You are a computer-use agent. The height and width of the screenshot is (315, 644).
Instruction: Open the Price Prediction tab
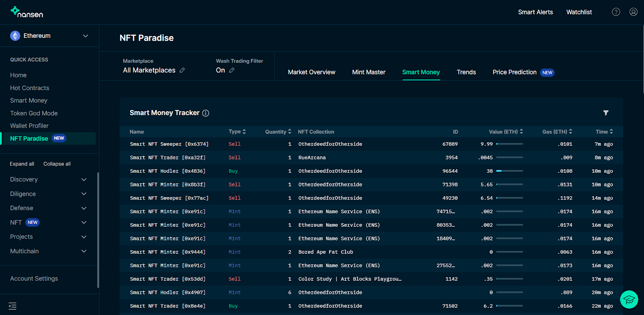pos(514,72)
